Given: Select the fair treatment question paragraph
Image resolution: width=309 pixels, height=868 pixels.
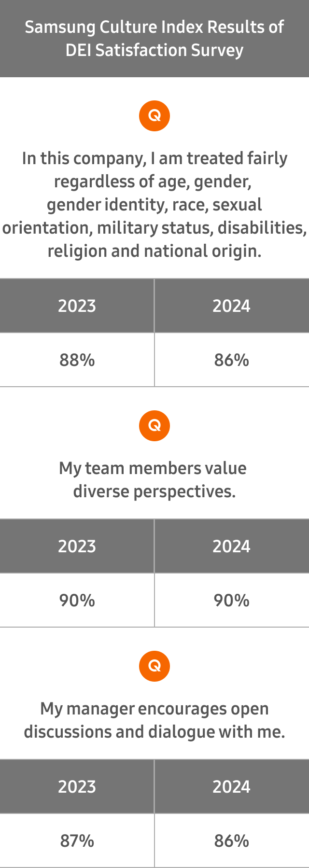Looking at the screenshot, I should 154,205.
